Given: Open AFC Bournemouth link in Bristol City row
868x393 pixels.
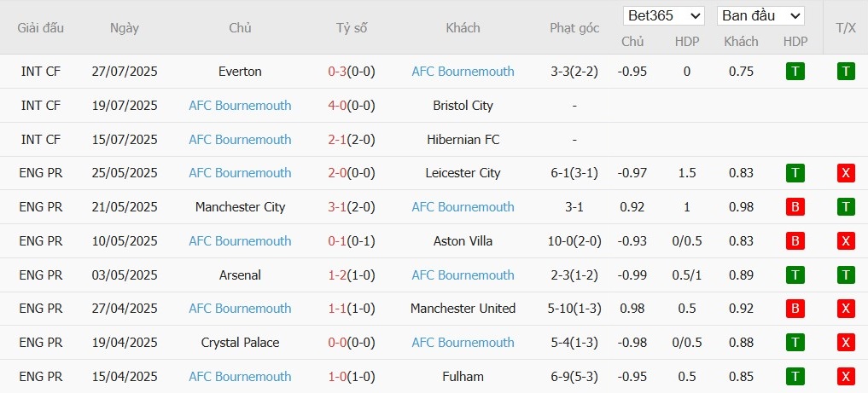Looking at the screenshot, I should click(240, 106).
